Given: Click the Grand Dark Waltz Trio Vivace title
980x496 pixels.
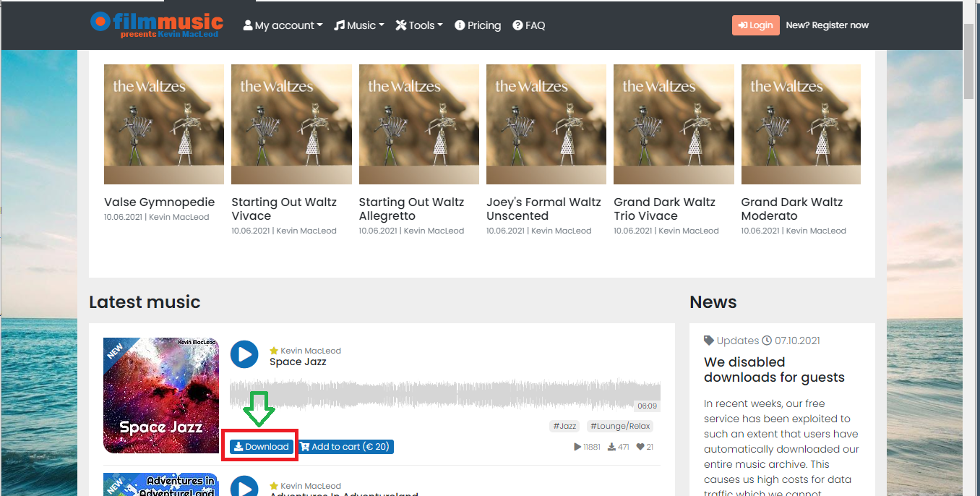Looking at the screenshot, I should tap(665, 209).
